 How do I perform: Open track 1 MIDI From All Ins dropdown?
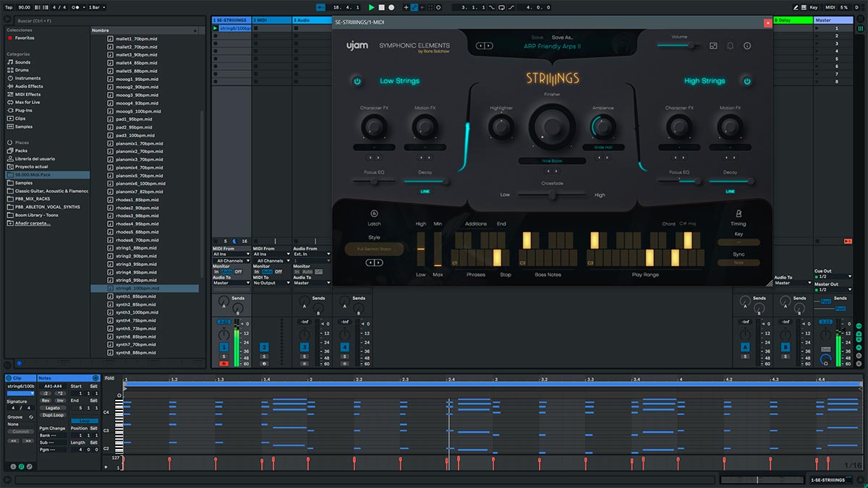pyautogui.click(x=231, y=254)
